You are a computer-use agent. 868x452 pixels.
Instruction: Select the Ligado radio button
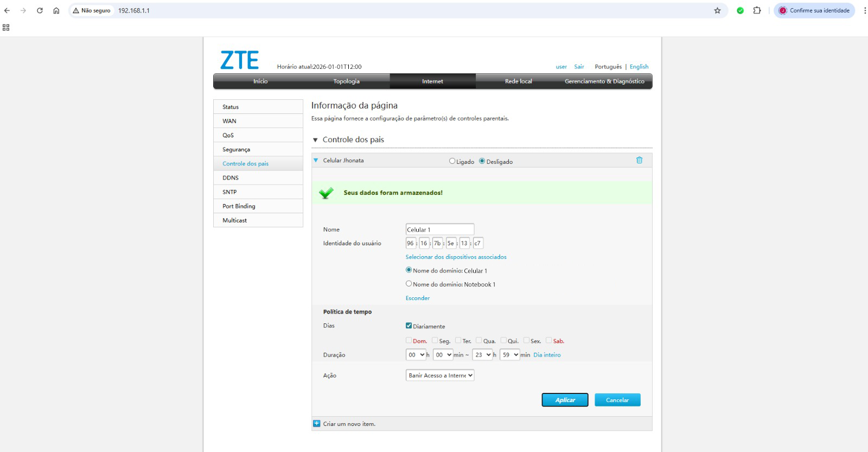pyautogui.click(x=452, y=161)
